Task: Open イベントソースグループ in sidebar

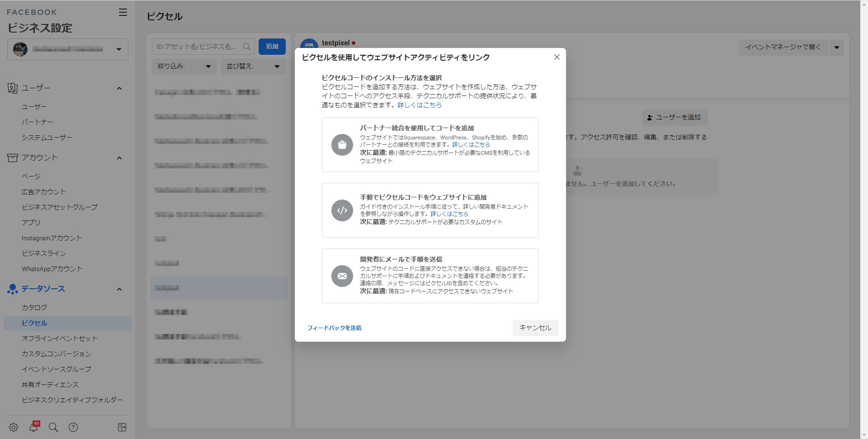Action: pyautogui.click(x=57, y=369)
